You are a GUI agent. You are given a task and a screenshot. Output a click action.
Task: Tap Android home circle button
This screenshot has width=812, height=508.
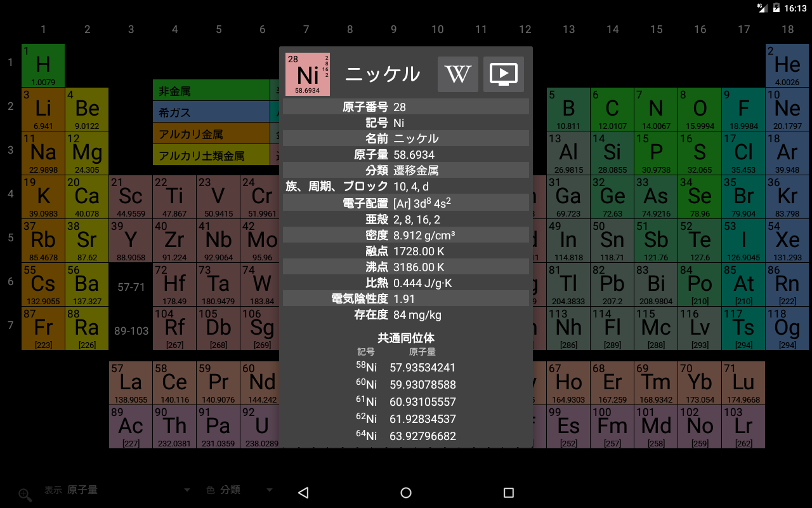pyautogui.click(x=406, y=493)
